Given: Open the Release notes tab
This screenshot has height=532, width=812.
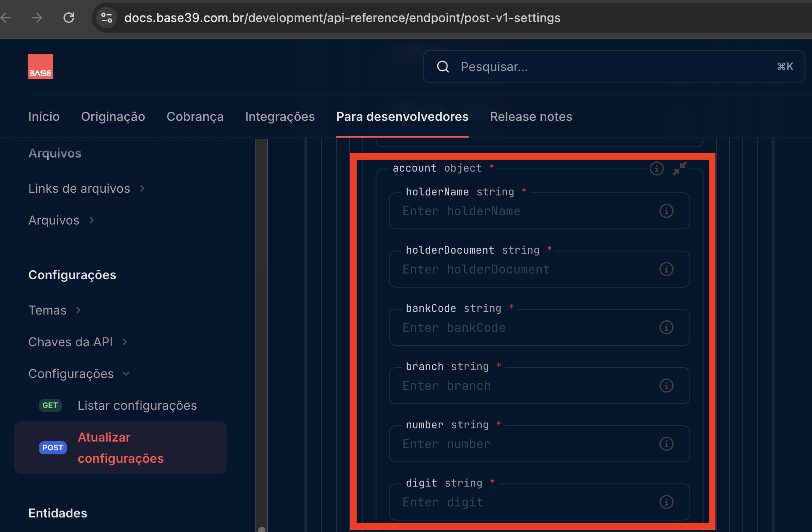Looking at the screenshot, I should tap(531, 116).
